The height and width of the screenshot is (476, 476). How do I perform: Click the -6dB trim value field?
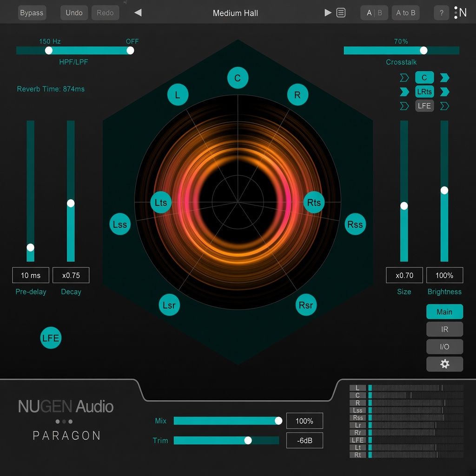[x=304, y=441]
